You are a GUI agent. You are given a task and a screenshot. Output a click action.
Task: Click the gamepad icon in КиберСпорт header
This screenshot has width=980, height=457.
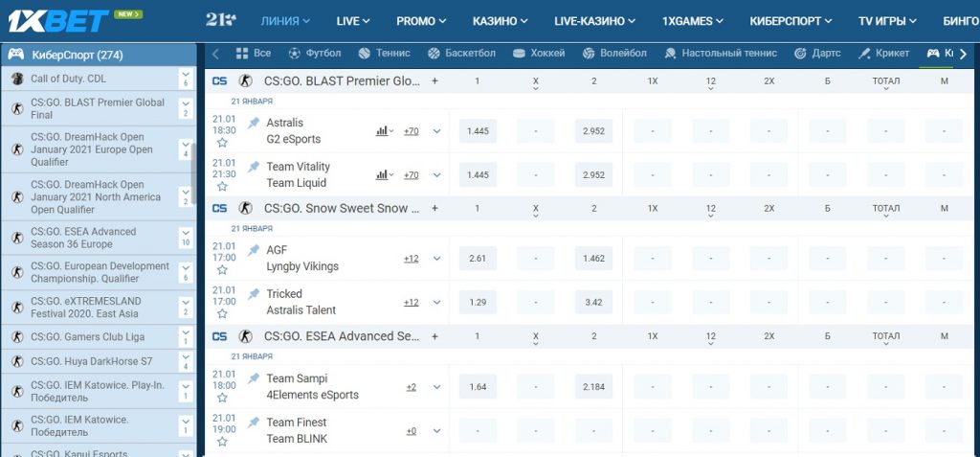[x=16, y=55]
